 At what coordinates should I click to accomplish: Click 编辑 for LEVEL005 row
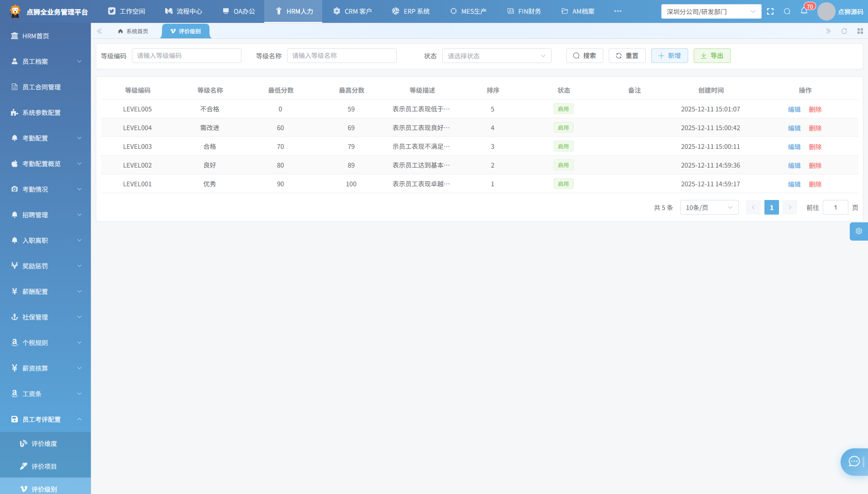click(x=794, y=109)
